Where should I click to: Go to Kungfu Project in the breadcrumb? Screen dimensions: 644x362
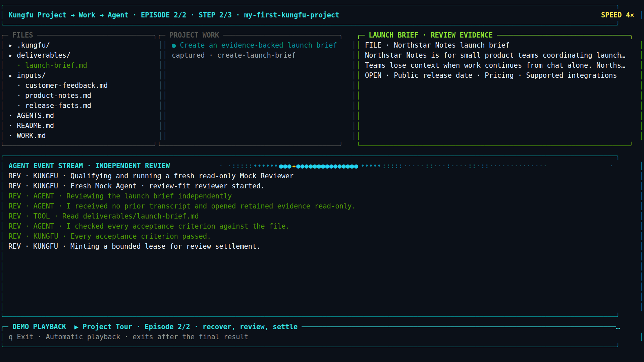coord(37,15)
